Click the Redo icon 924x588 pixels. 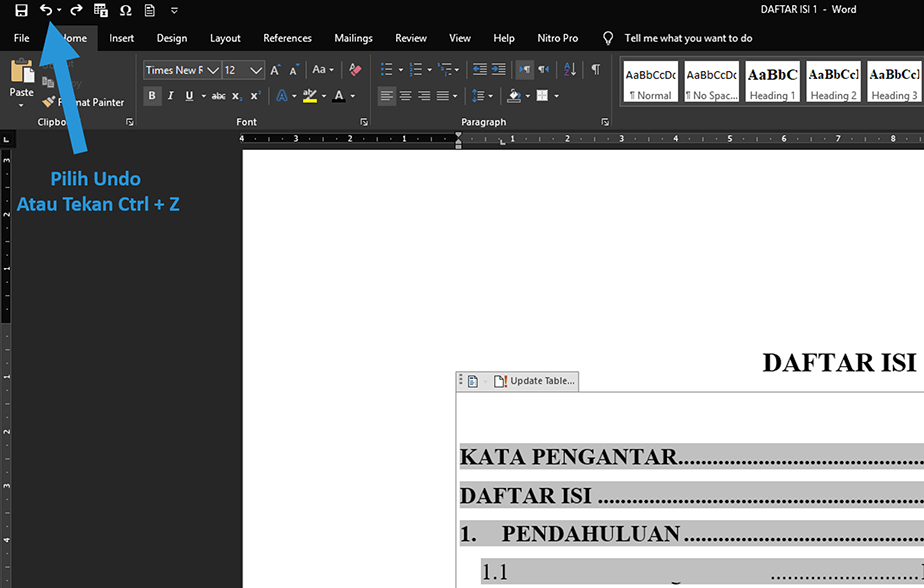76,10
